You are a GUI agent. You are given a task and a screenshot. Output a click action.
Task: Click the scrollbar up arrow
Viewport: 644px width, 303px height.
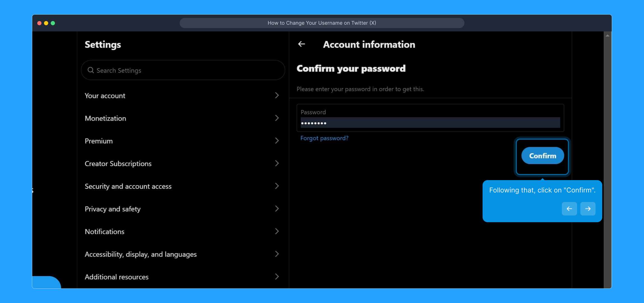(x=607, y=35)
